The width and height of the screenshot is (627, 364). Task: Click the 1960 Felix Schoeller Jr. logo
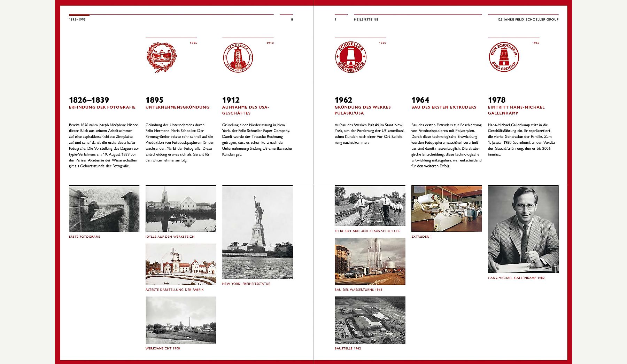(x=504, y=57)
